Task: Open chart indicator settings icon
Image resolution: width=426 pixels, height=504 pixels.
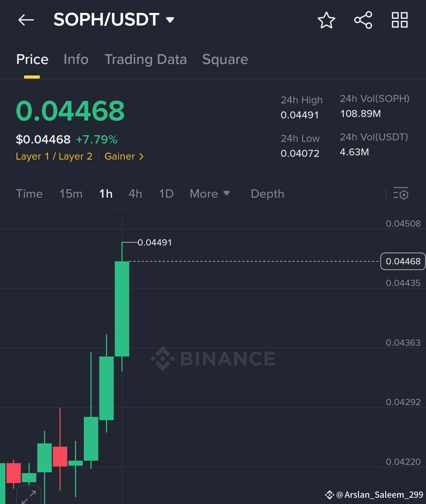Action: click(401, 193)
